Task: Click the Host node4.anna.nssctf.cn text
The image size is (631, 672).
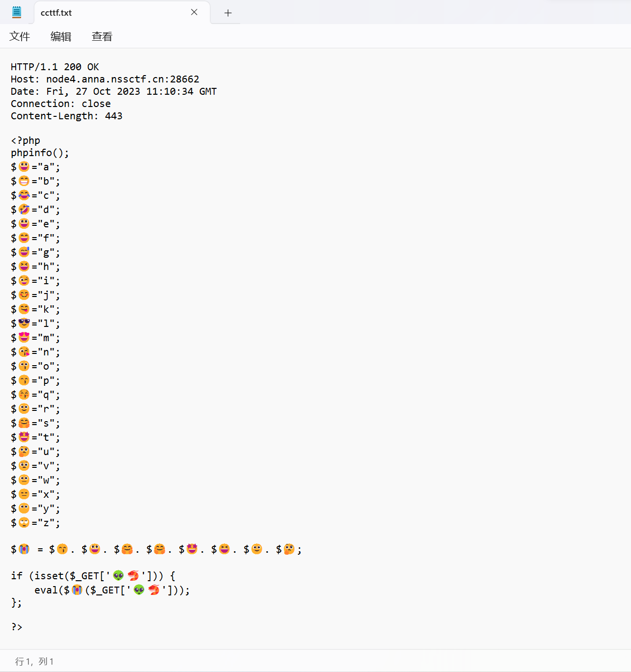Action: click(105, 79)
